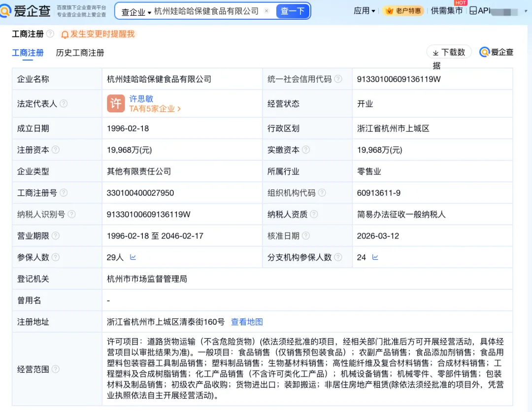
Task: Click the registration number 330100400027950
Action: coord(140,193)
